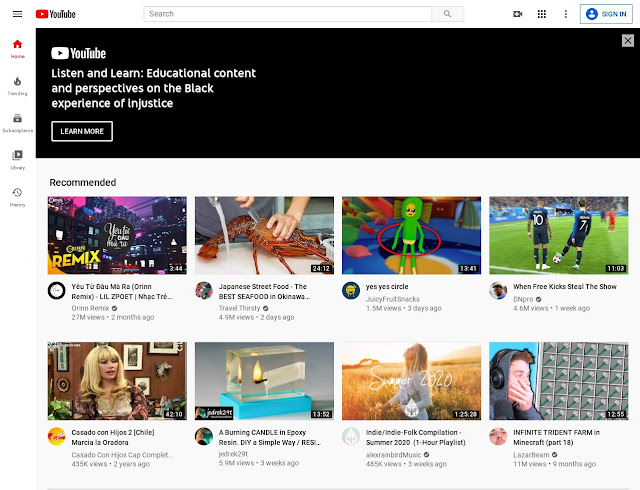640x490 pixels.
Task: Click the Learn More banner button
Action: click(x=82, y=131)
